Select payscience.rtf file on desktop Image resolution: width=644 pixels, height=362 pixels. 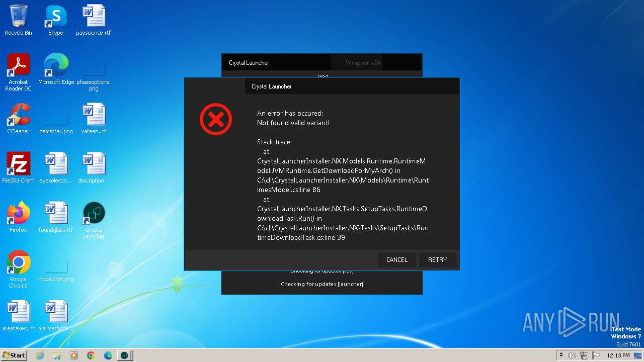click(94, 20)
